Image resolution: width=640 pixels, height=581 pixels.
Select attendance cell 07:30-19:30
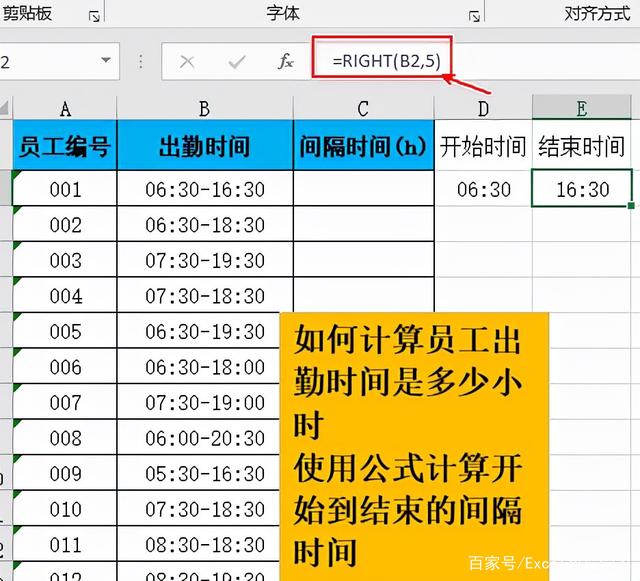(x=205, y=260)
